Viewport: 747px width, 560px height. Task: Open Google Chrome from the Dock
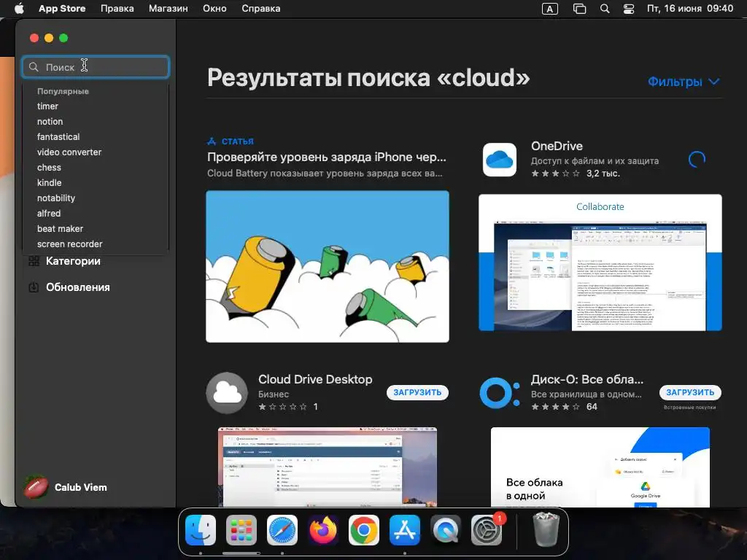pos(364,530)
